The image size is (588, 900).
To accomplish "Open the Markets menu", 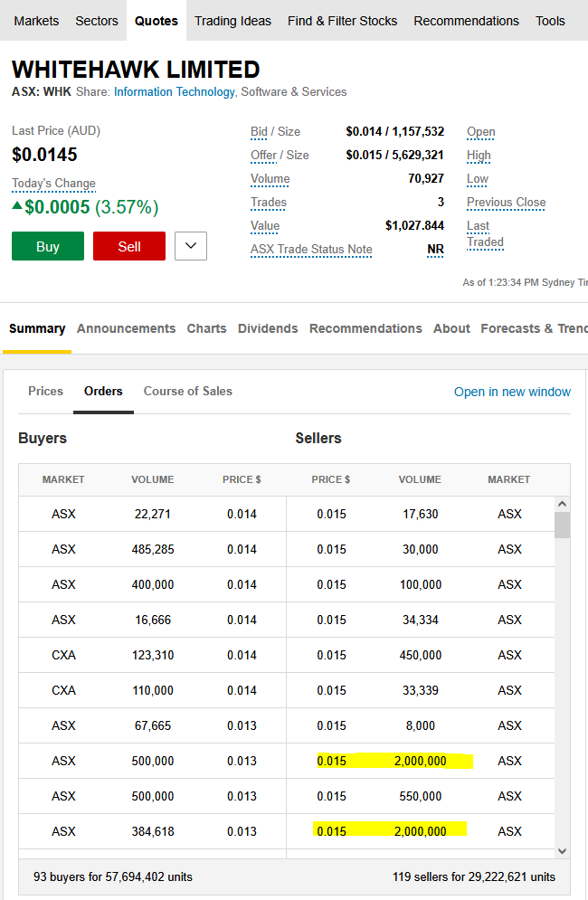I will coord(36,21).
